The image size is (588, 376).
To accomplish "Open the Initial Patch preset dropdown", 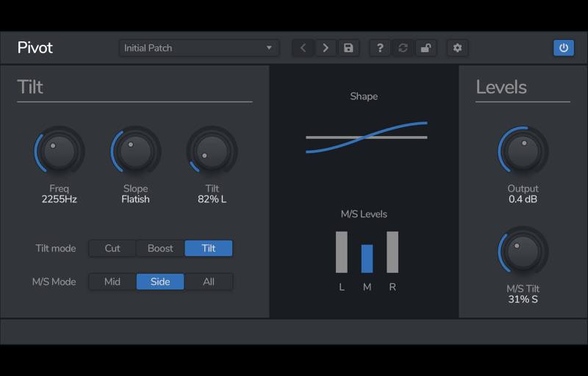I will pyautogui.click(x=199, y=48).
